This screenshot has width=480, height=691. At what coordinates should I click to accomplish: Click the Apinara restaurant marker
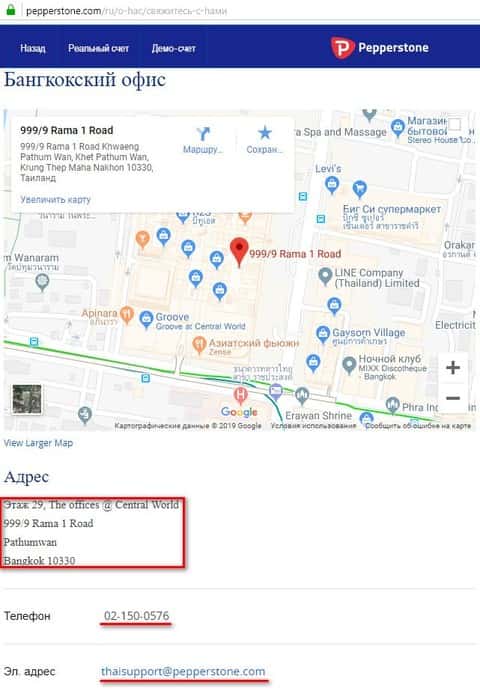pyautogui.click(x=127, y=315)
